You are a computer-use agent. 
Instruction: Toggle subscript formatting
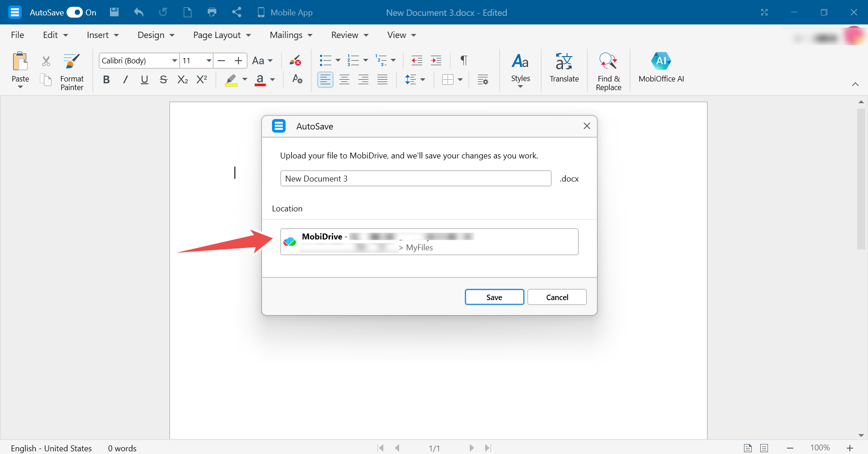(x=182, y=80)
